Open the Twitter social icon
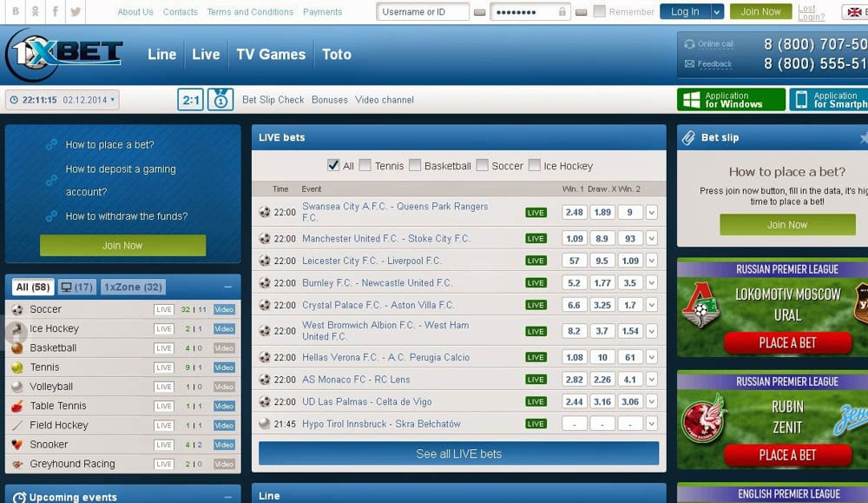This screenshot has height=503, width=868. tap(76, 11)
